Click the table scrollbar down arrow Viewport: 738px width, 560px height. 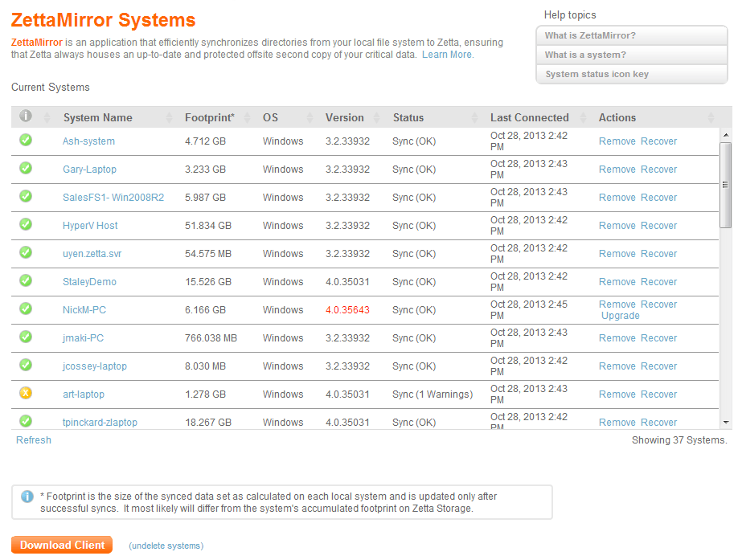pyautogui.click(x=726, y=423)
